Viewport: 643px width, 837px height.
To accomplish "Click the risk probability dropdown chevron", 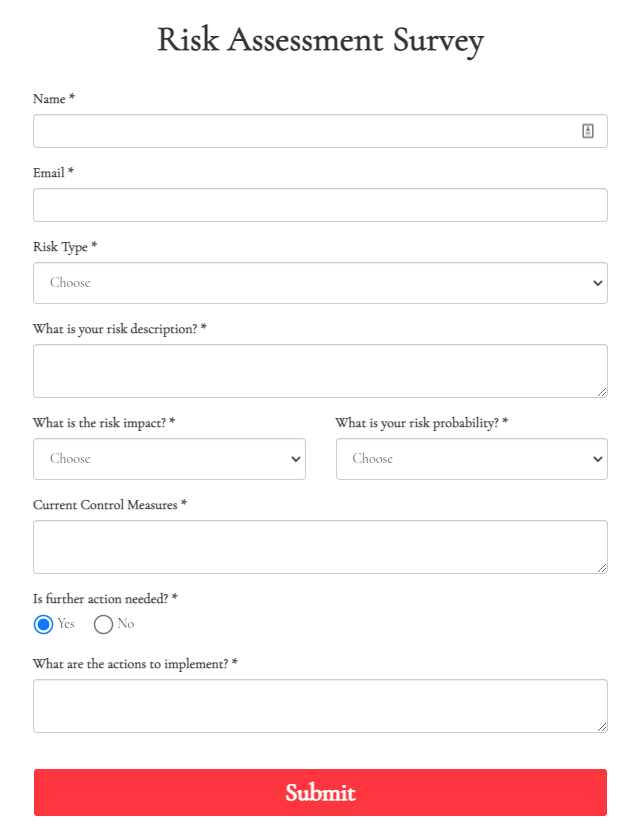I will (598, 459).
